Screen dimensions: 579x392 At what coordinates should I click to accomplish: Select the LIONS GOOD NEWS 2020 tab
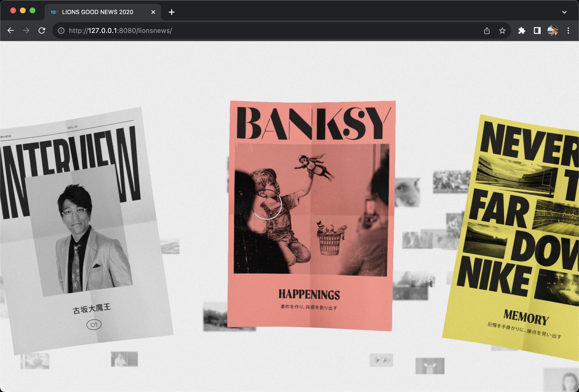point(97,12)
